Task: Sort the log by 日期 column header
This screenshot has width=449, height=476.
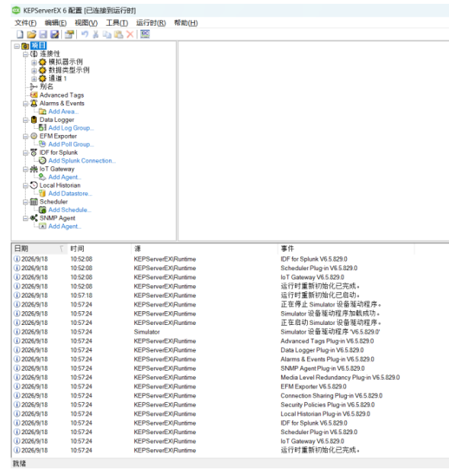Action: coord(40,249)
